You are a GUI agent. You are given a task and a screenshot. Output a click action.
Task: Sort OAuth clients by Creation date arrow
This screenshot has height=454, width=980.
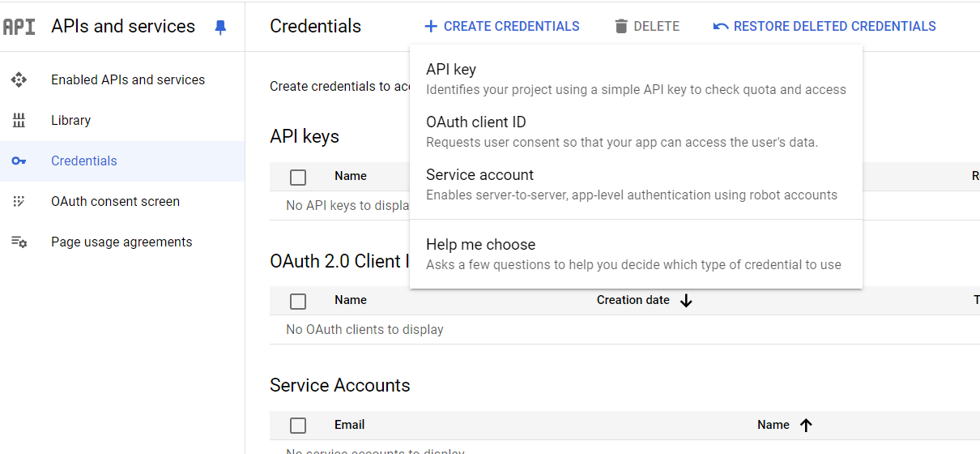[686, 301]
